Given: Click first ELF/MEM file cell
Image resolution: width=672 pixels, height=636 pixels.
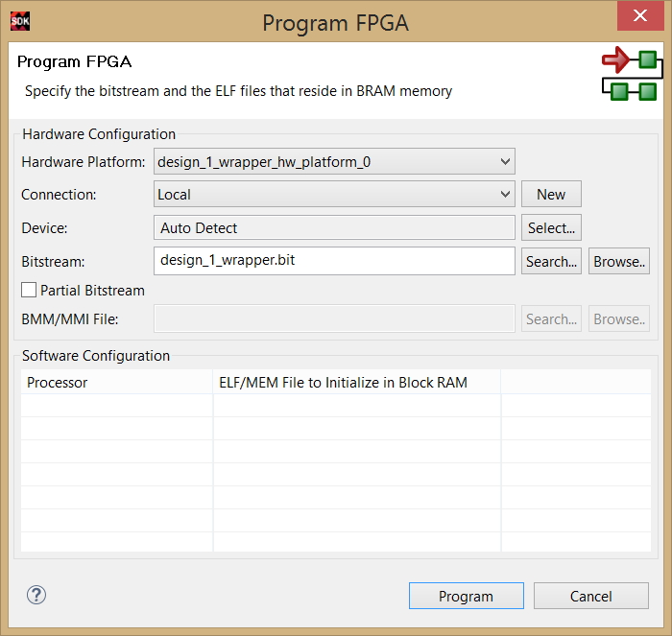Looking at the screenshot, I should tap(356, 405).
